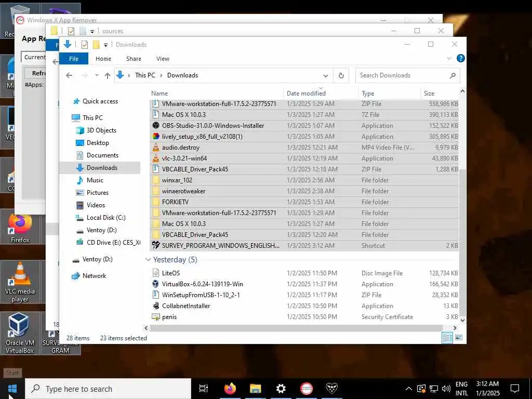Open the File menu tab
This screenshot has height=399, width=532.
74,59
